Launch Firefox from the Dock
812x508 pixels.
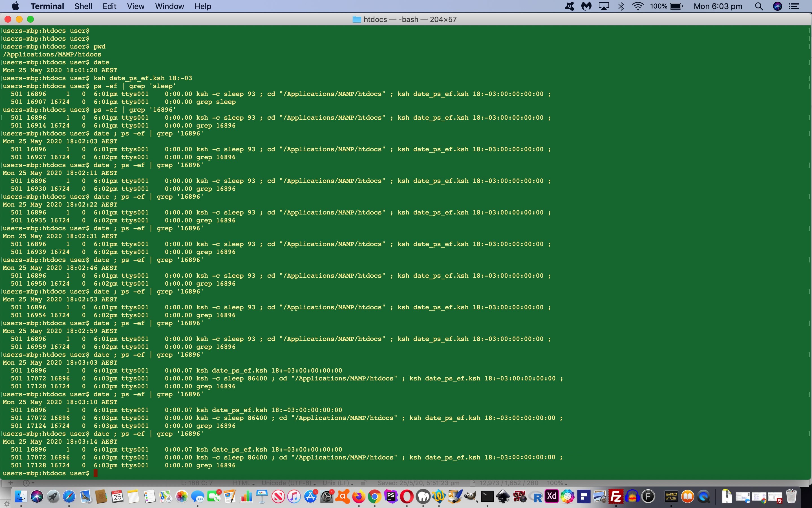[359, 496]
